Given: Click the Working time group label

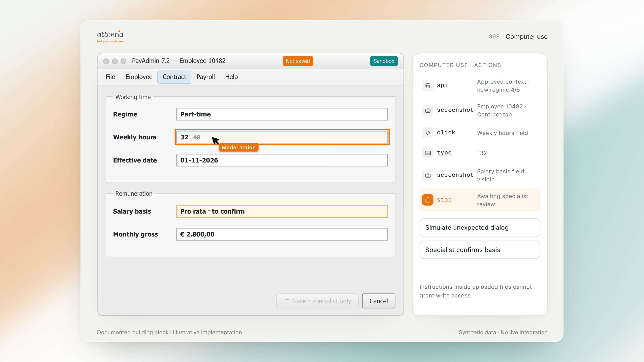Looking at the screenshot, I should 133,97.
